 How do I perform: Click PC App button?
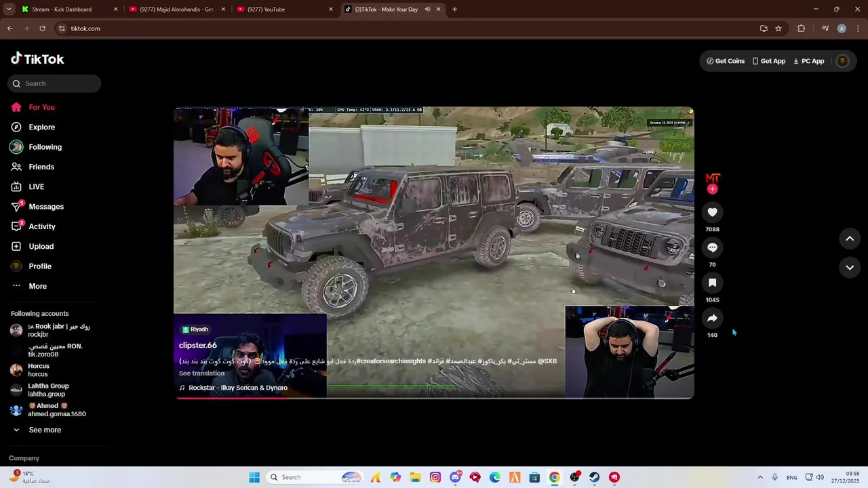[808, 61]
